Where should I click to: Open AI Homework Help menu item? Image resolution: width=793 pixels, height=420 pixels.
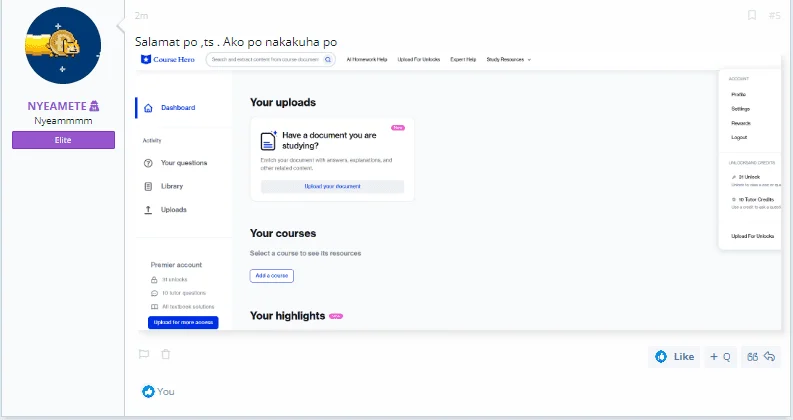pyautogui.click(x=367, y=59)
